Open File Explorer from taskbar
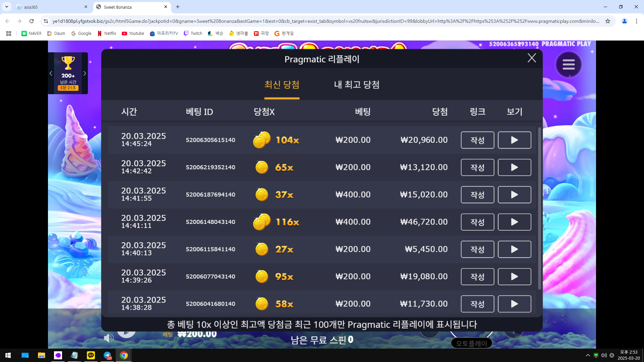 click(41, 355)
